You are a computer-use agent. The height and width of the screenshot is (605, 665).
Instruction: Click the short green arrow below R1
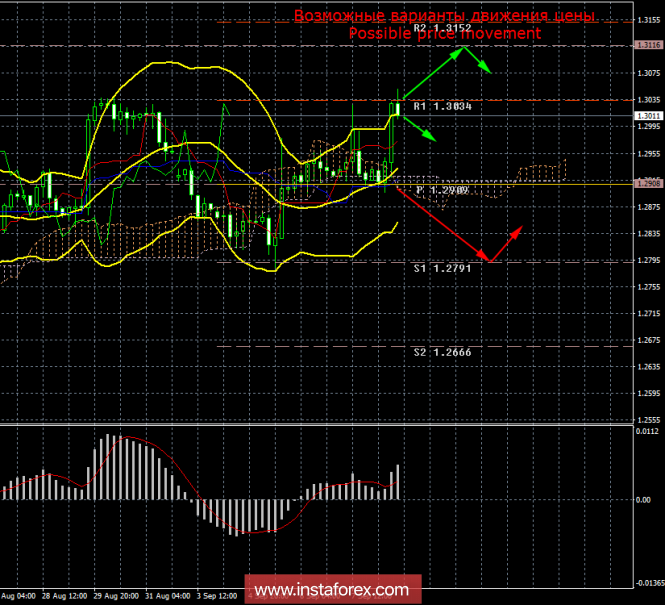click(419, 129)
